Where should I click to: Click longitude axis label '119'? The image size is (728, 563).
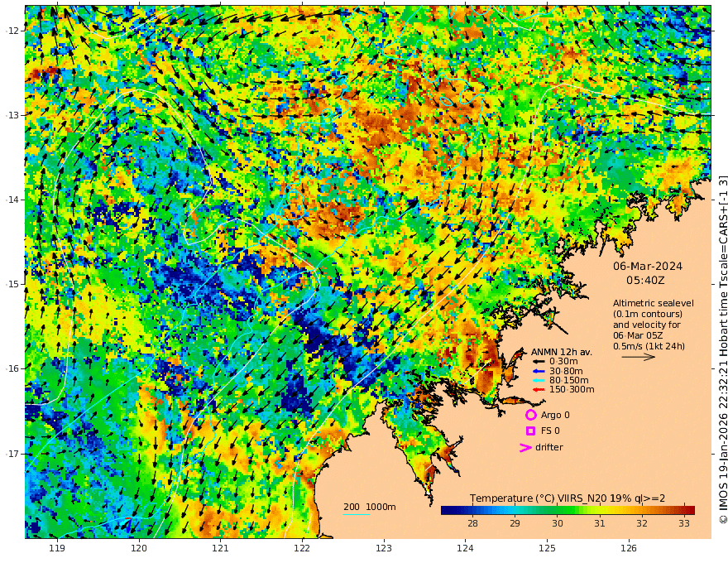(x=57, y=549)
